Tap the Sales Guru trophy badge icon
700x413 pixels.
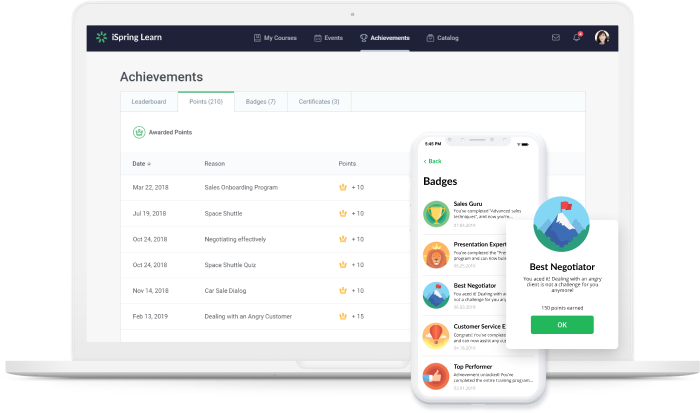(436, 214)
